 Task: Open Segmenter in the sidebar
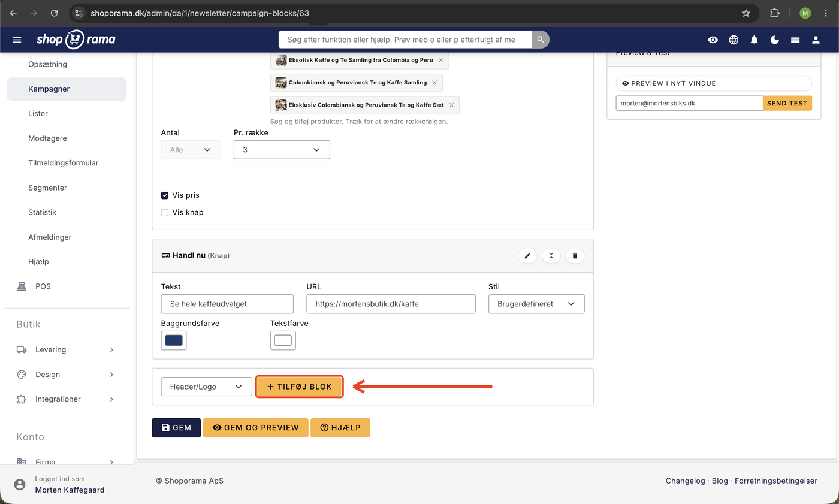click(47, 188)
